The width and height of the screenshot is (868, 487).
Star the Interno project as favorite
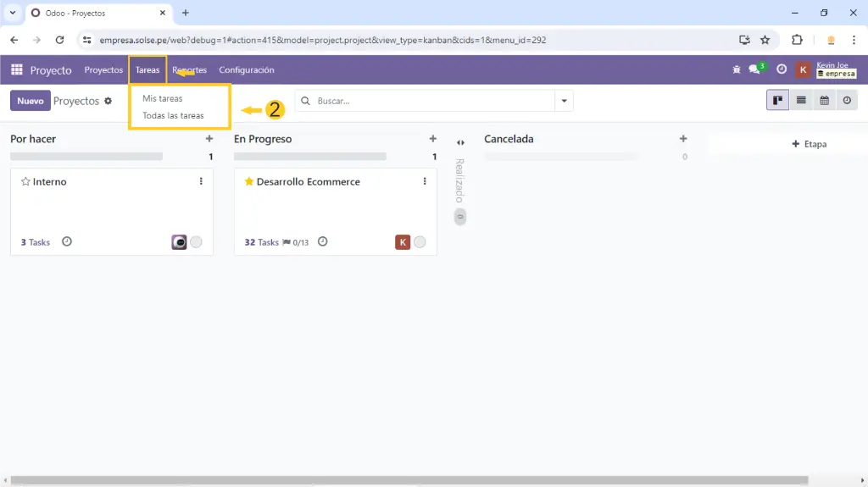click(x=25, y=182)
